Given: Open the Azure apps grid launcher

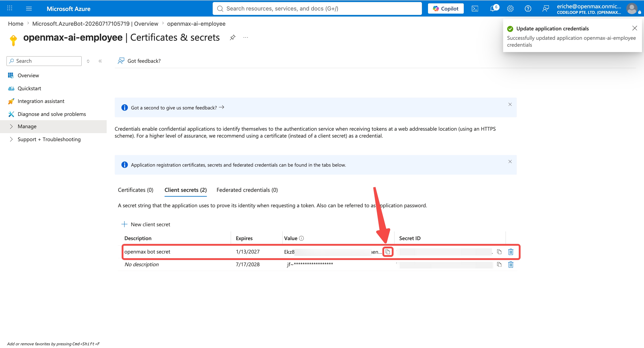Looking at the screenshot, I should [10, 8].
